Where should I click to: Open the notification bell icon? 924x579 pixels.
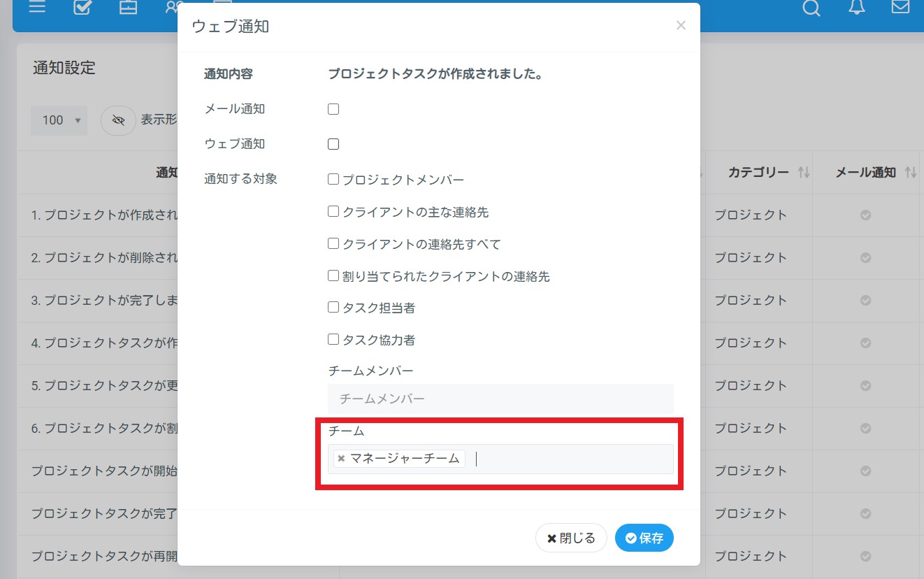coord(856,6)
